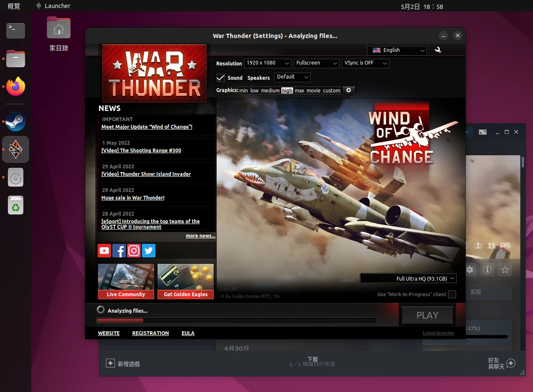
Task: Click the Analyzing files progress bar
Action: (x=236, y=321)
